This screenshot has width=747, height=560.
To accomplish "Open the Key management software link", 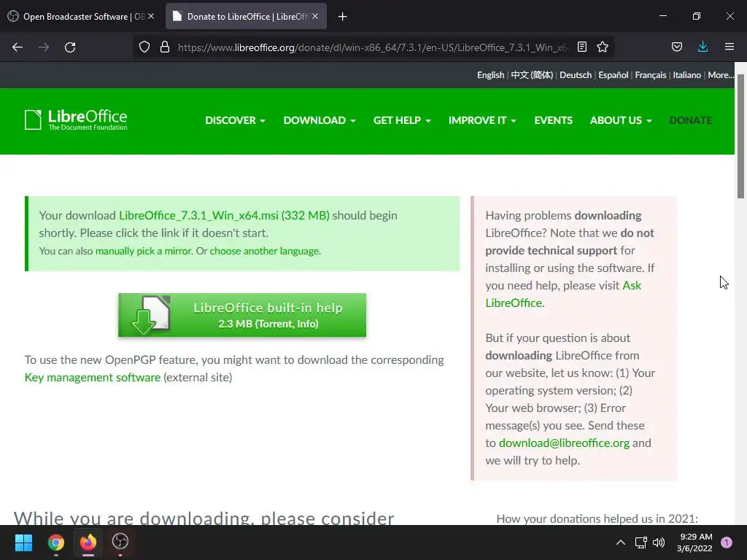I will click(x=93, y=377).
